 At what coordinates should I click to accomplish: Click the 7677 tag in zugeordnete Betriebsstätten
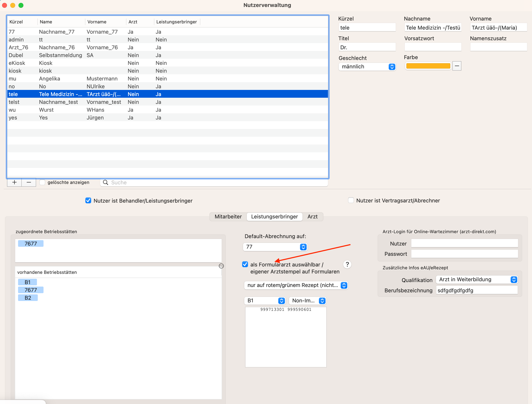[x=31, y=243]
